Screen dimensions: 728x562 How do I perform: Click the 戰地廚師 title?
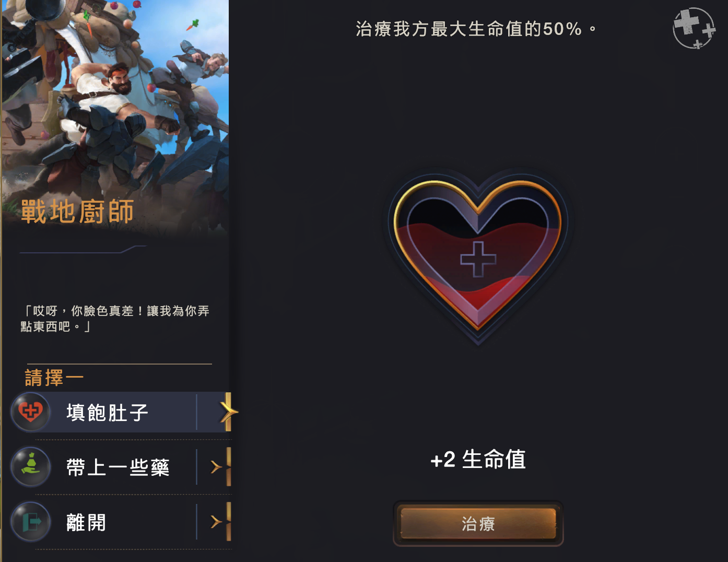click(x=77, y=212)
